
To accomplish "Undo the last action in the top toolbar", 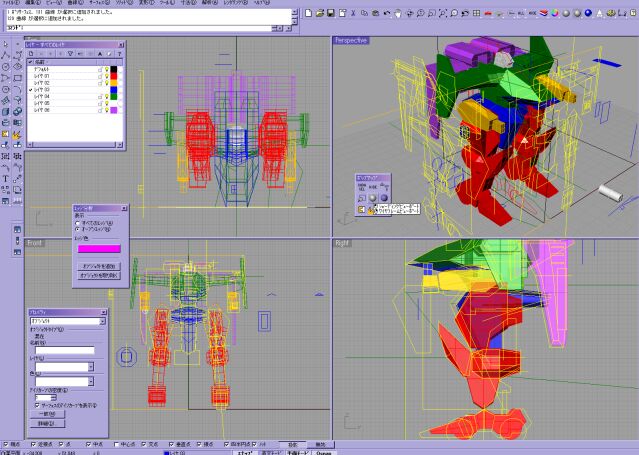I will (x=387, y=13).
